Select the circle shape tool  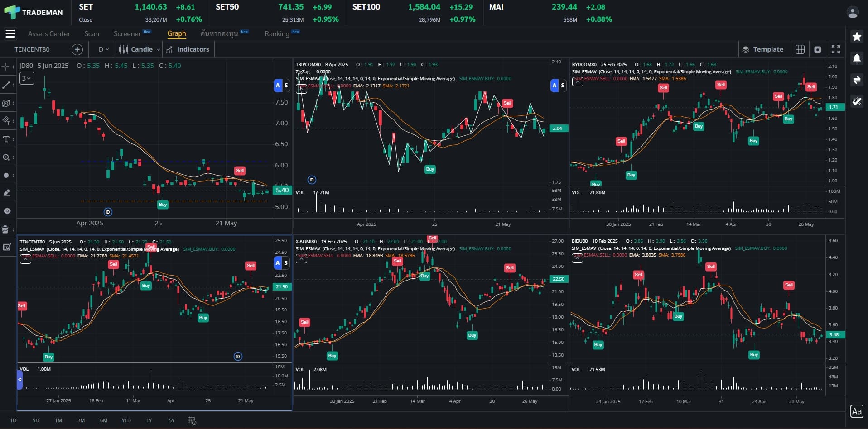pyautogui.click(x=6, y=175)
